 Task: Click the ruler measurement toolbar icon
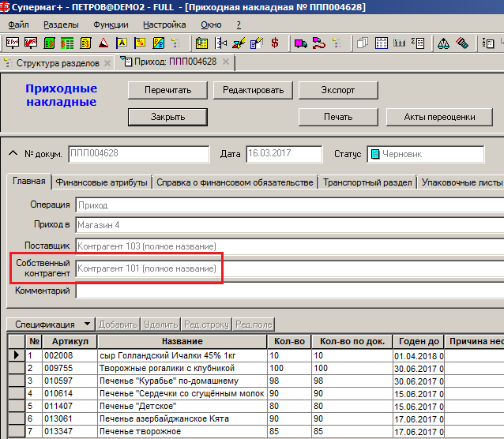pyautogui.click(x=220, y=43)
